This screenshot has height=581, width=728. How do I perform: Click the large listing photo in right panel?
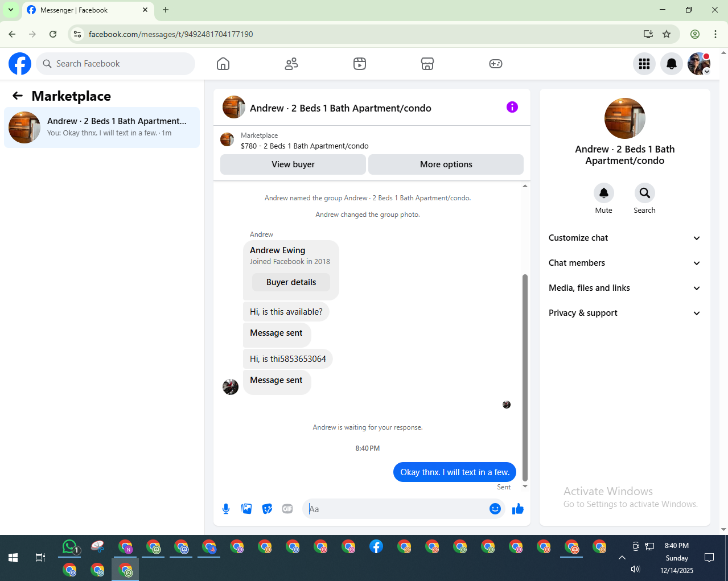click(625, 118)
